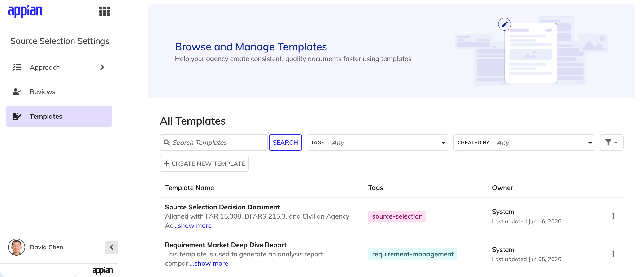This screenshot has height=277, width=644.
Task: Click the magnifier icon in search box
Action: click(x=166, y=143)
